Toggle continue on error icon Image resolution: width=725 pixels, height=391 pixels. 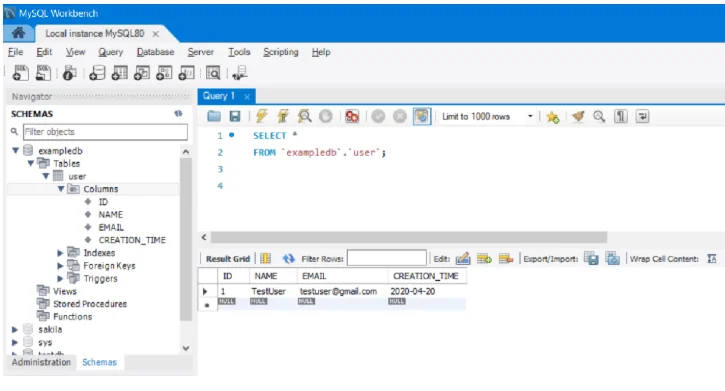coord(352,116)
